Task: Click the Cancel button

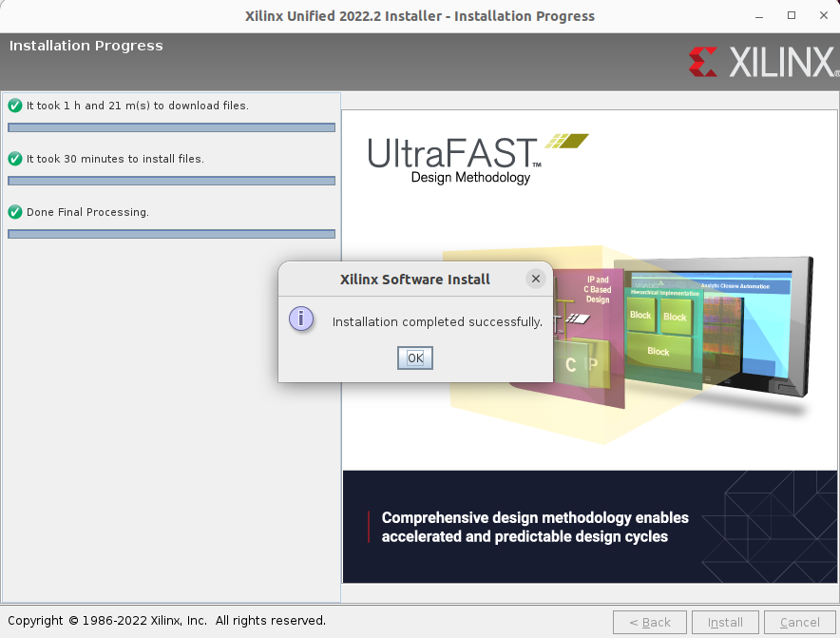Action: 800,623
